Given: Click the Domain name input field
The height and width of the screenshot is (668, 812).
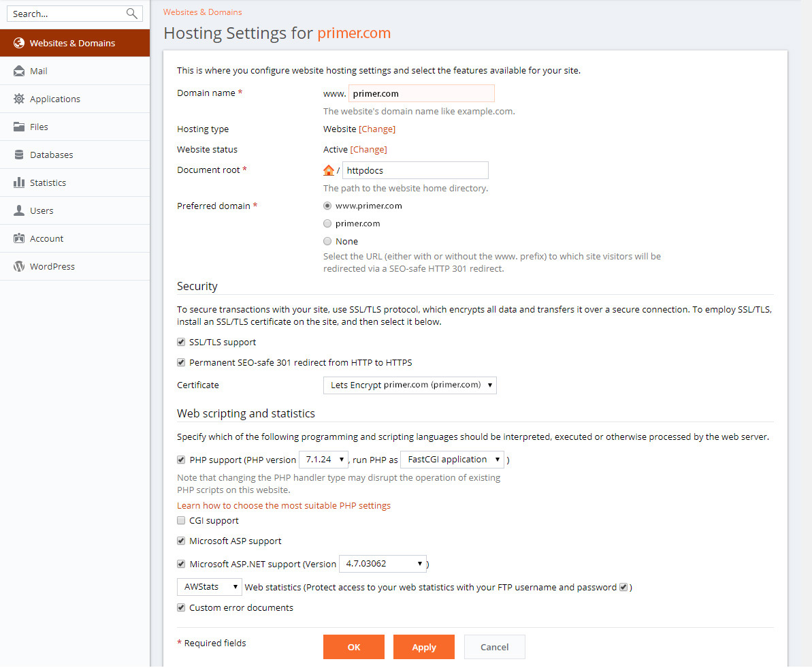Looking at the screenshot, I should pyautogui.click(x=421, y=93).
